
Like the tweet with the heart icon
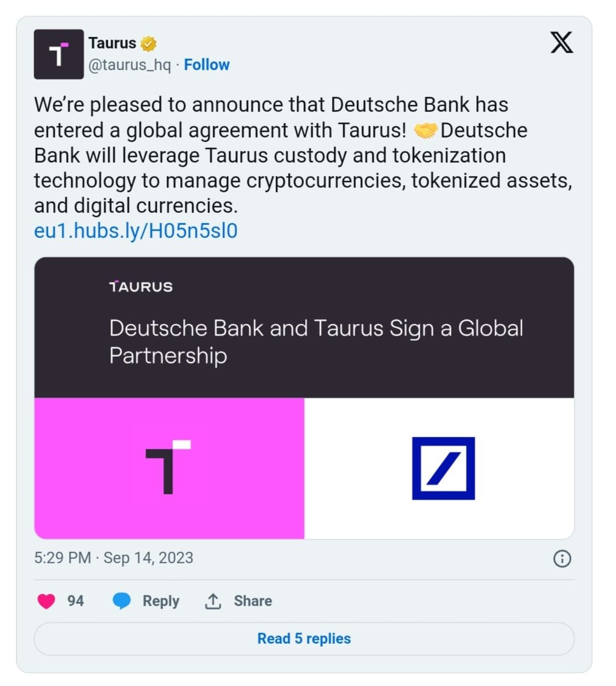point(46,601)
